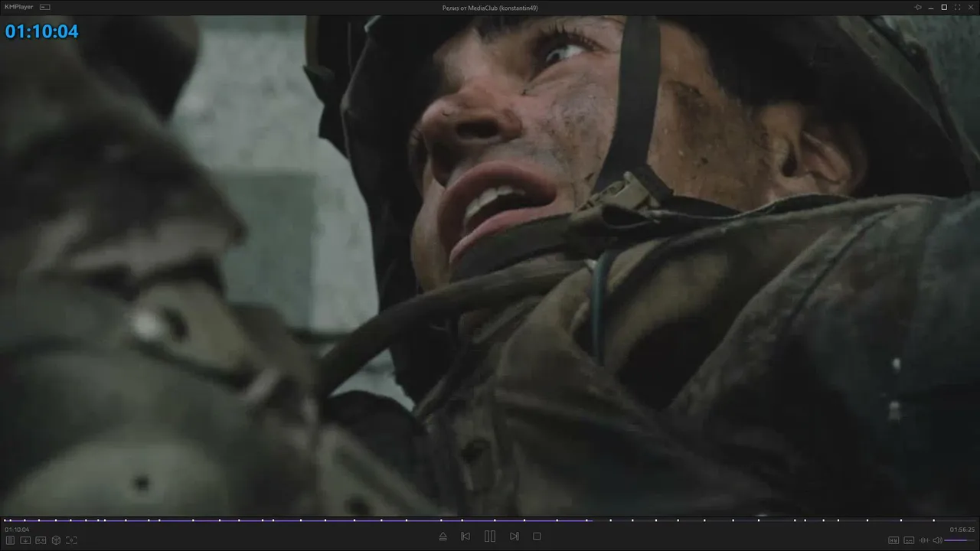This screenshot has height=551, width=980.
Task: Toggle the HW hardware acceleration button
Action: 893,540
